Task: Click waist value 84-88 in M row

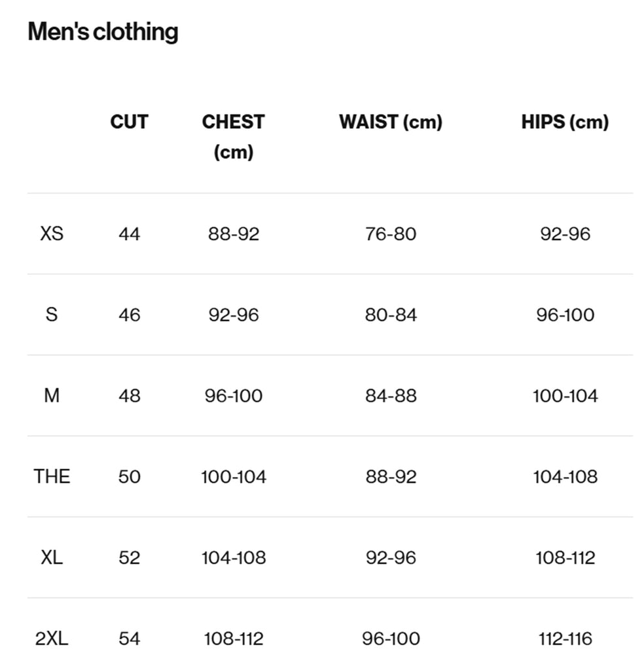Action: pyautogui.click(x=391, y=396)
